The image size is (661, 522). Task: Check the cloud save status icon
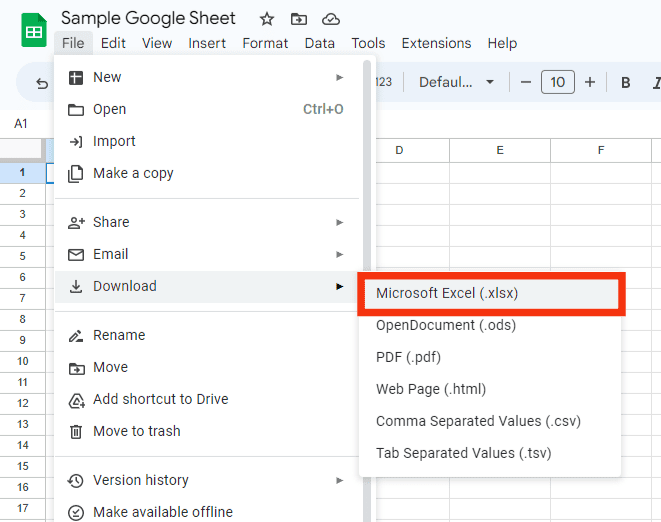(x=330, y=19)
